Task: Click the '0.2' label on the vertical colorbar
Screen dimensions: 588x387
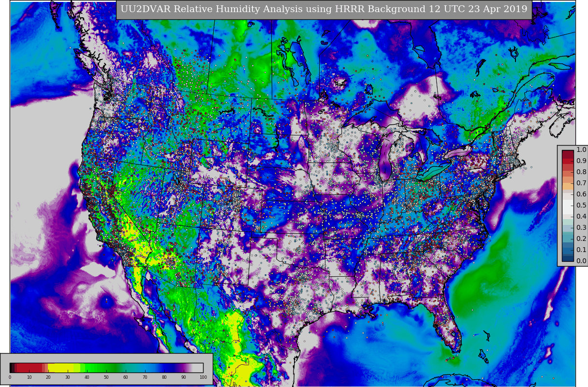Action: point(581,239)
